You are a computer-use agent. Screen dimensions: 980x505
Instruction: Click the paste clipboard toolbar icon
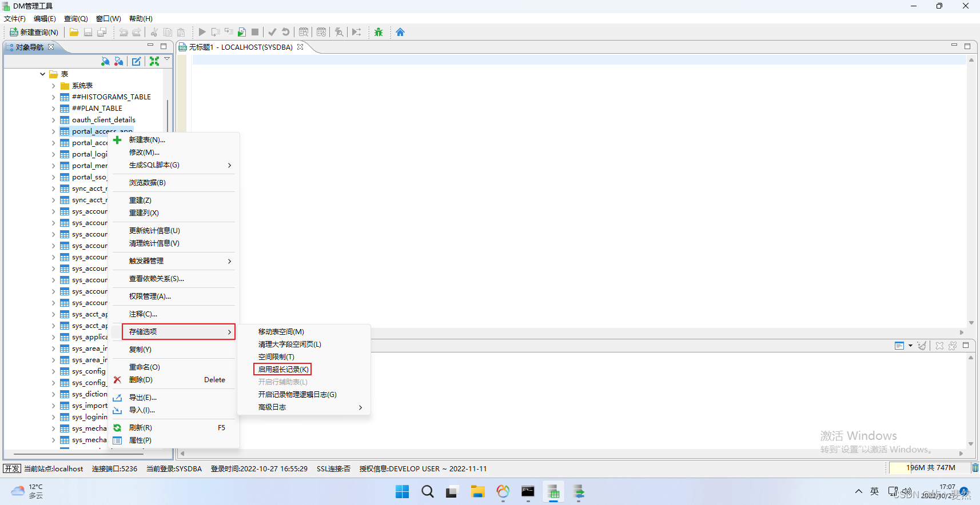point(181,32)
